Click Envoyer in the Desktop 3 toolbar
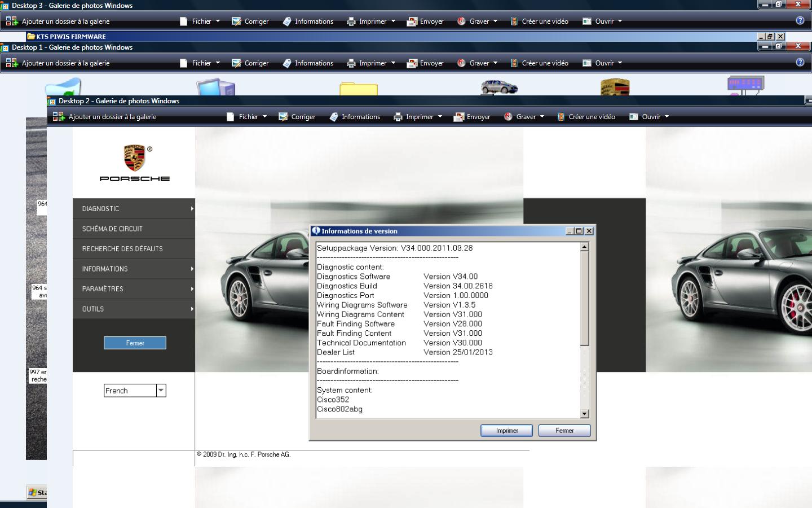Viewport: 812px width, 508px height. [426, 21]
